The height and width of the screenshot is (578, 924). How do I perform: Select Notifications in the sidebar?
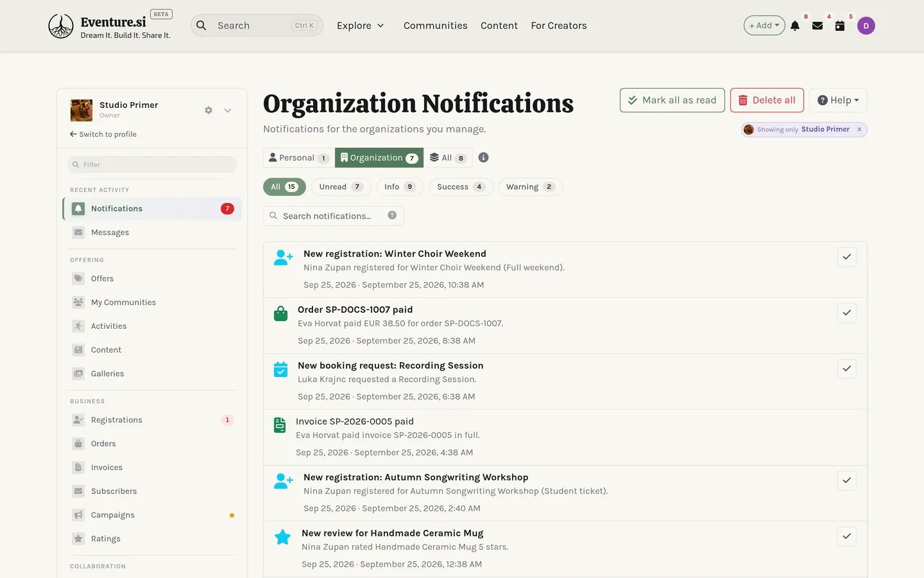tap(152, 209)
